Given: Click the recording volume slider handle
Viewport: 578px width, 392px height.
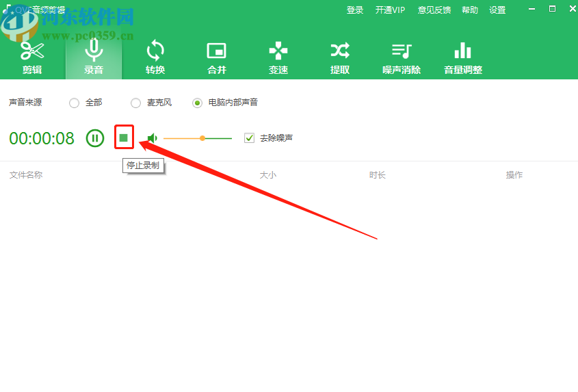Looking at the screenshot, I should [202, 138].
